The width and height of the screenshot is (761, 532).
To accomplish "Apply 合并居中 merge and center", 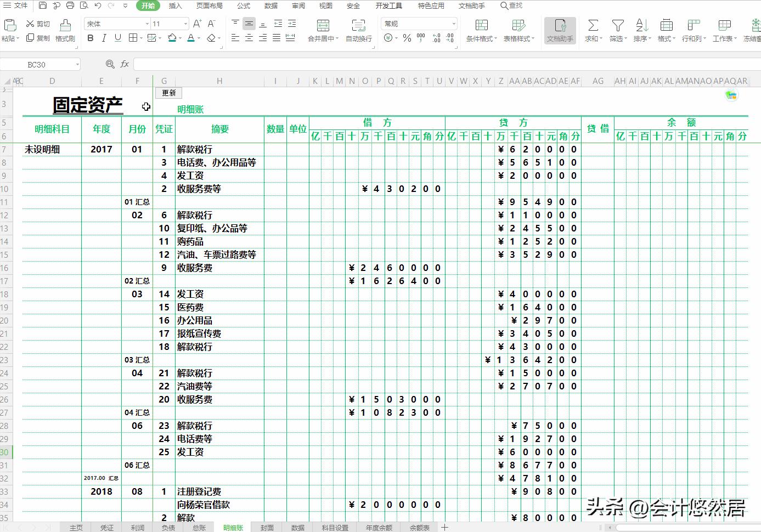I will (323, 31).
